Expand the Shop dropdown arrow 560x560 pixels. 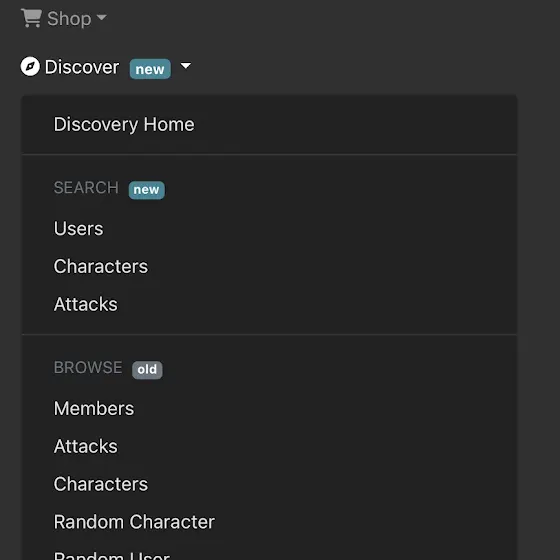(101, 17)
